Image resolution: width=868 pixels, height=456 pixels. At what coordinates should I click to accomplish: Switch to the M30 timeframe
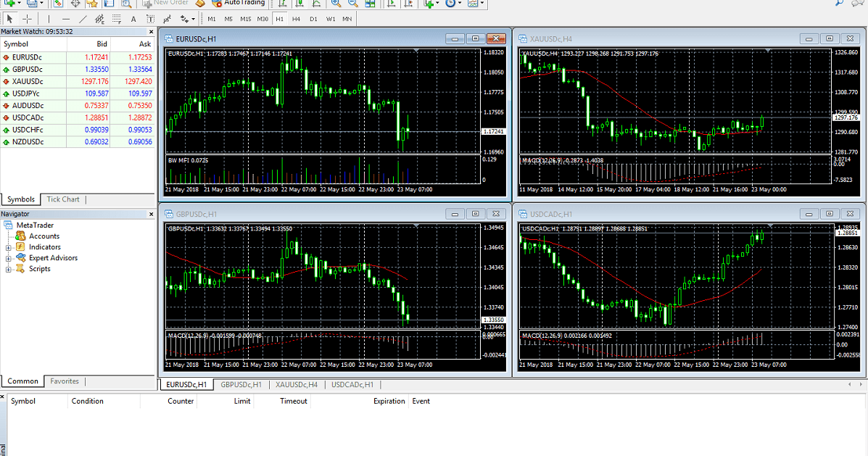(x=263, y=19)
